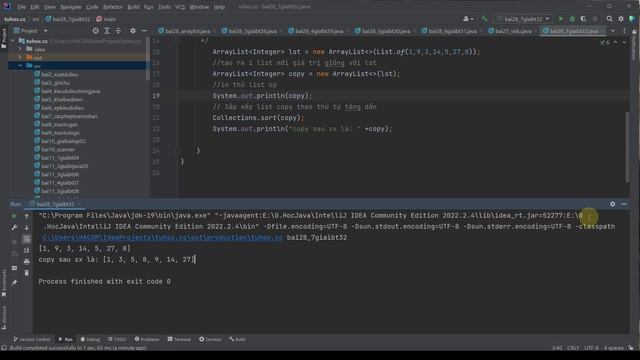Open the VCS menu
Screen dimensions: 640x360
[x=180, y=7]
